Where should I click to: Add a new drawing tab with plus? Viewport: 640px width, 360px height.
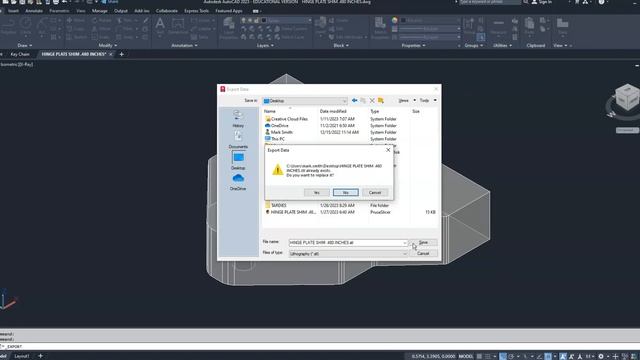point(121,54)
